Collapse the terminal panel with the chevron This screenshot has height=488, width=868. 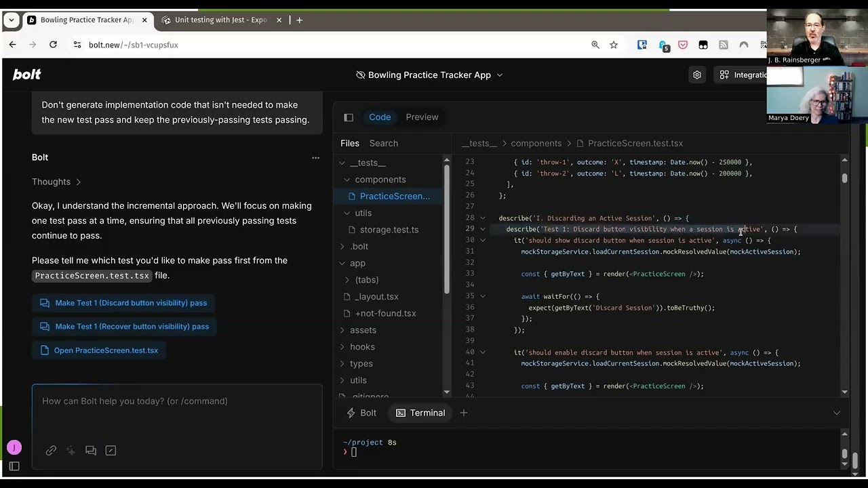(837, 413)
